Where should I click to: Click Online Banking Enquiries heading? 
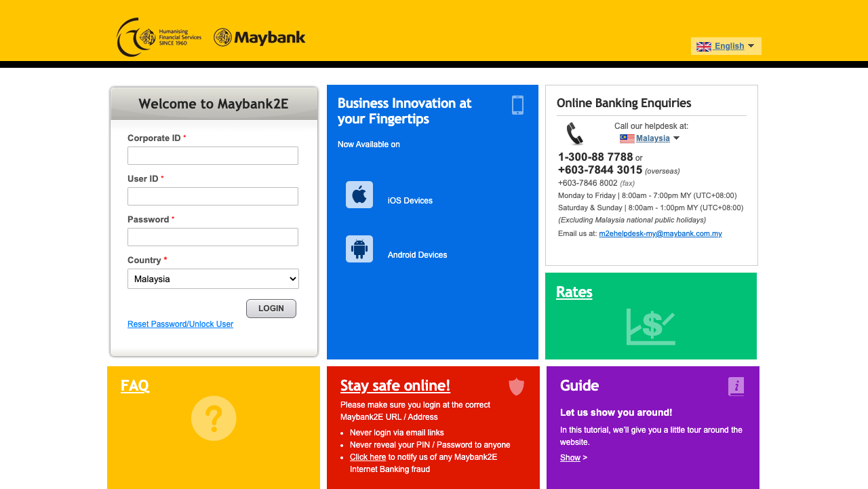pyautogui.click(x=624, y=103)
